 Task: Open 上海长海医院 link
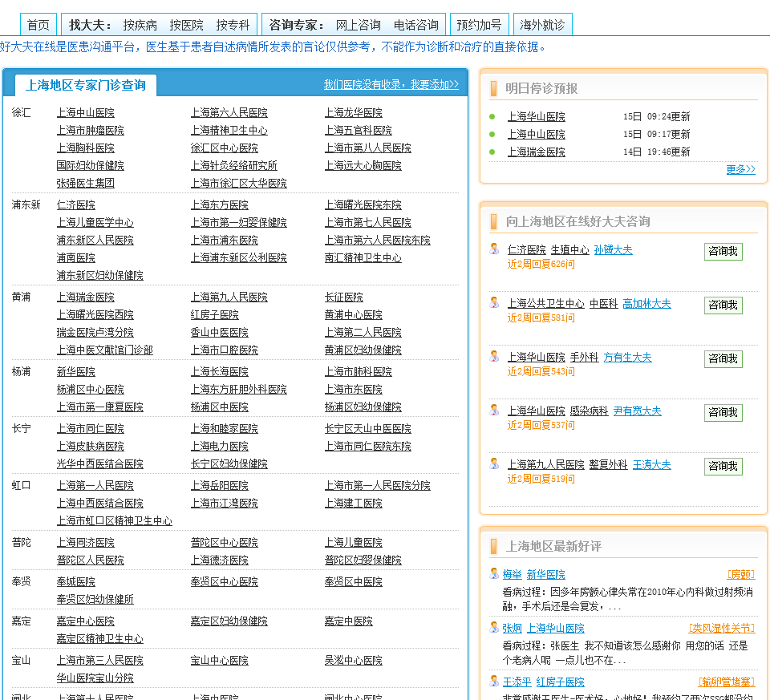click(x=220, y=372)
